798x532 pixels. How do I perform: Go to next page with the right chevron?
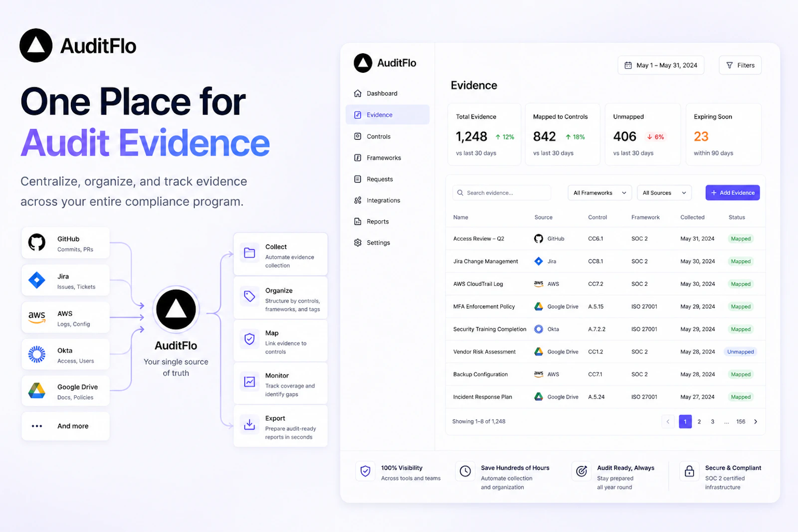pyautogui.click(x=756, y=422)
